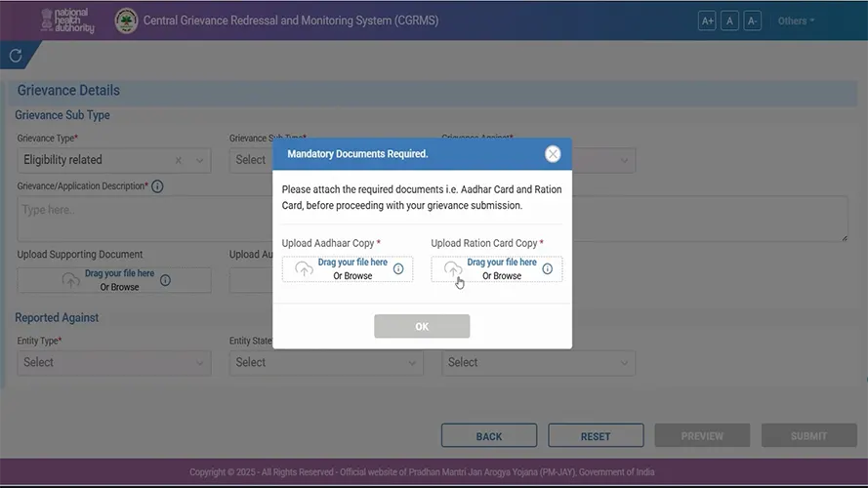Click the info icon next to Grievance/Application Description
The height and width of the screenshot is (488, 868).
click(157, 186)
